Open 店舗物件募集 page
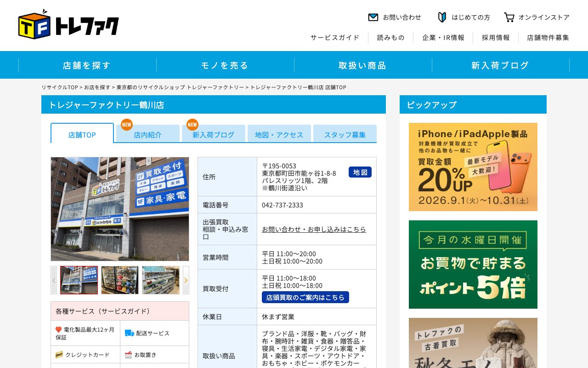Viewport: 588px width, 368px height. [548, 38]
